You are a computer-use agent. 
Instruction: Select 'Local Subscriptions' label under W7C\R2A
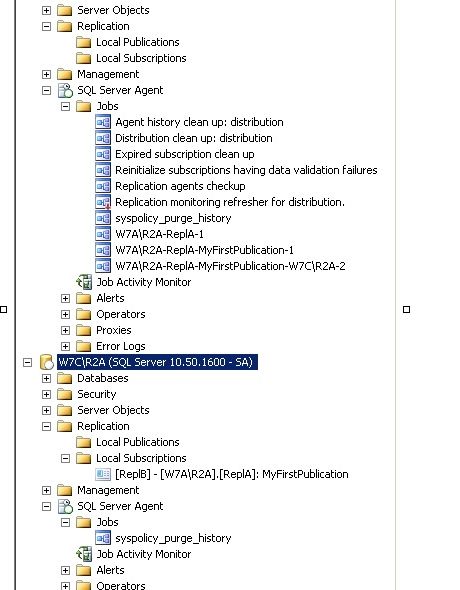pyautogui.click(x=141, y=458)
